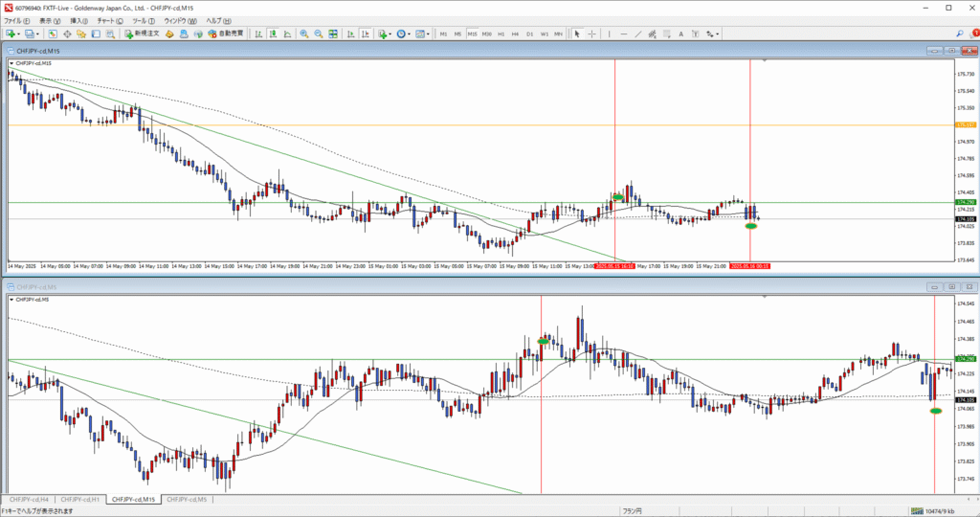Screen dimensions: 980x517
Task: Click the 新規注文 new order button
Action: (x=142, y=34)
